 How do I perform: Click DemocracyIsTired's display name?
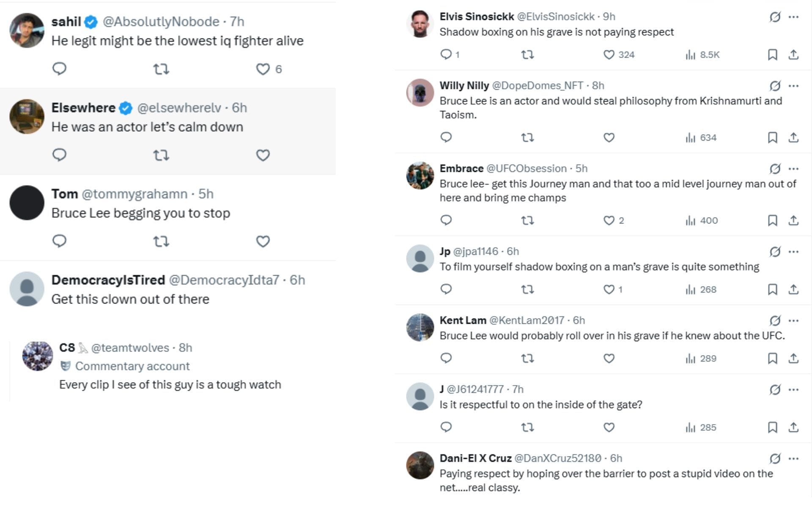point(108,280)
